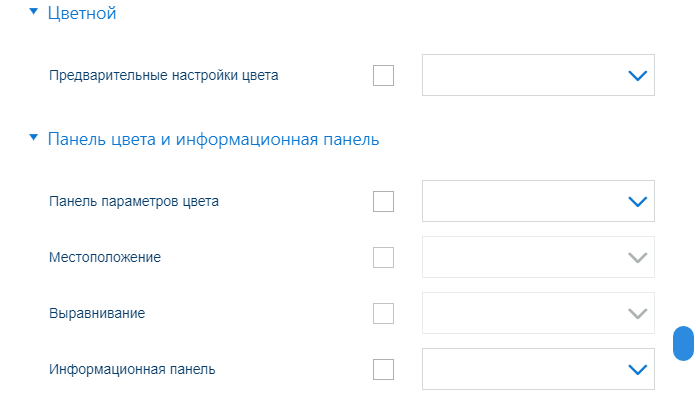Click the Информационная панель label text

(x=132, y=369)
